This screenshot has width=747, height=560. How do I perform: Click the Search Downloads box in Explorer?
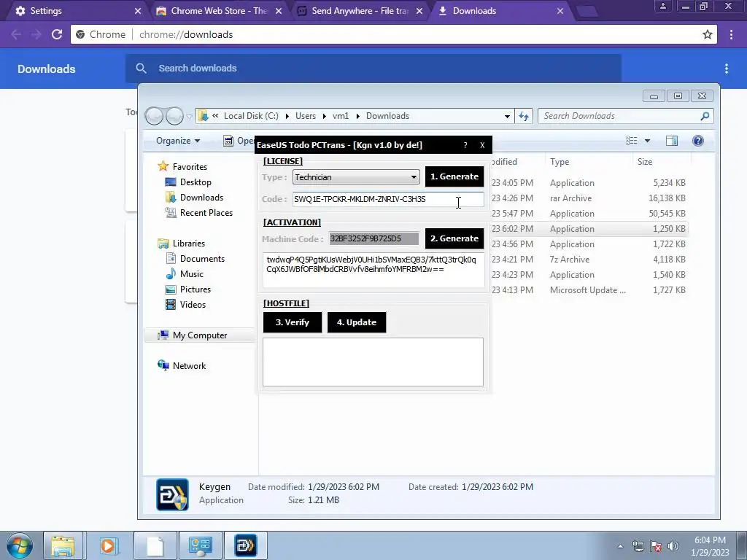tap(625, 116)
